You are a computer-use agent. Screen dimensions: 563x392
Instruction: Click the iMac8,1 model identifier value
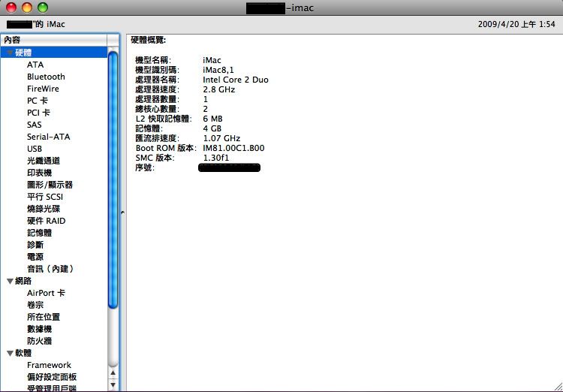tap(218, 70)
